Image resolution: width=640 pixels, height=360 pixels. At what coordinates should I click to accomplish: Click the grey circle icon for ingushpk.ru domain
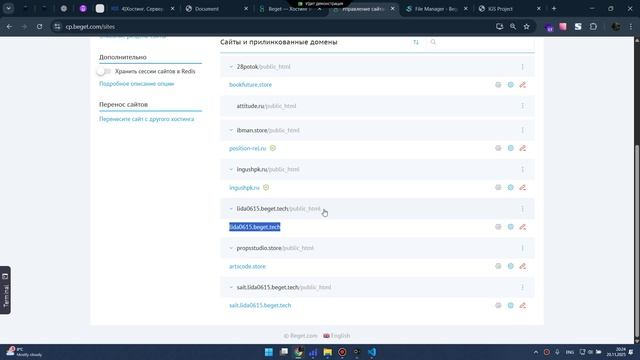point(498,188)
